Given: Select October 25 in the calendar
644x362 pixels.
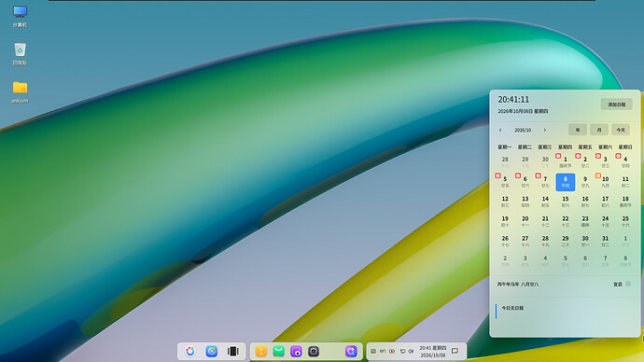Looking at the screenshot, I should point(625,221).
